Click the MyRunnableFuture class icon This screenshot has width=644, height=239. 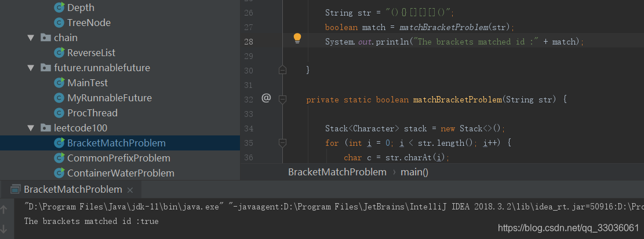tap(60, 98)
